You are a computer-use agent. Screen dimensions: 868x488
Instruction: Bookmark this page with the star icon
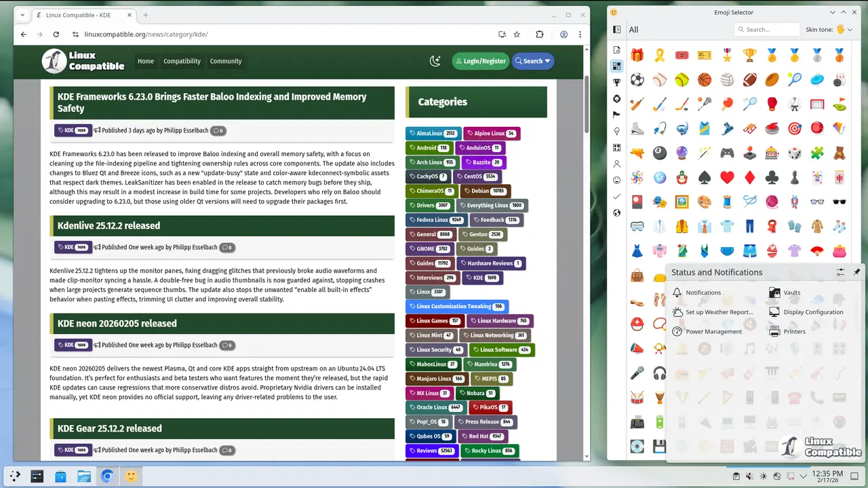point(517,35)
